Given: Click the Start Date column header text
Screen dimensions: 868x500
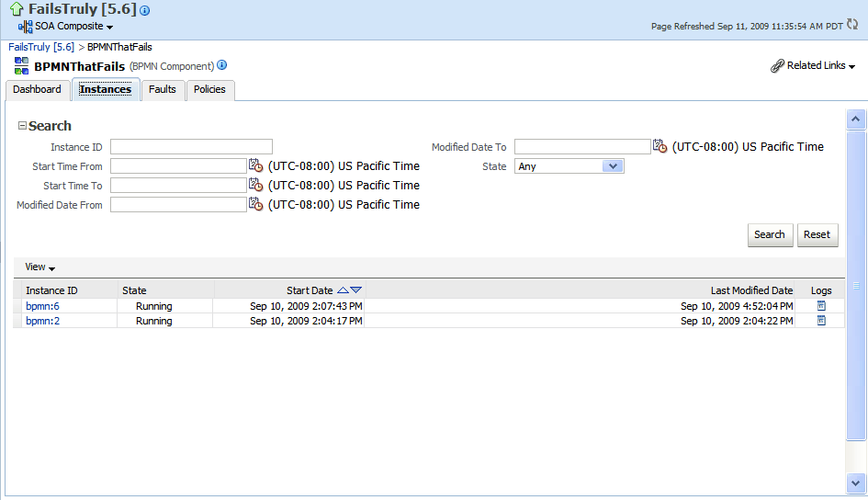Looking at the screenshot, I should (310, 290).
